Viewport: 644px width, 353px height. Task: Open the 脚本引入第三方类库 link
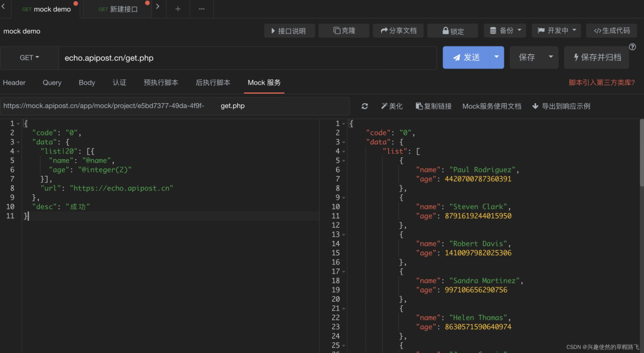602,83
